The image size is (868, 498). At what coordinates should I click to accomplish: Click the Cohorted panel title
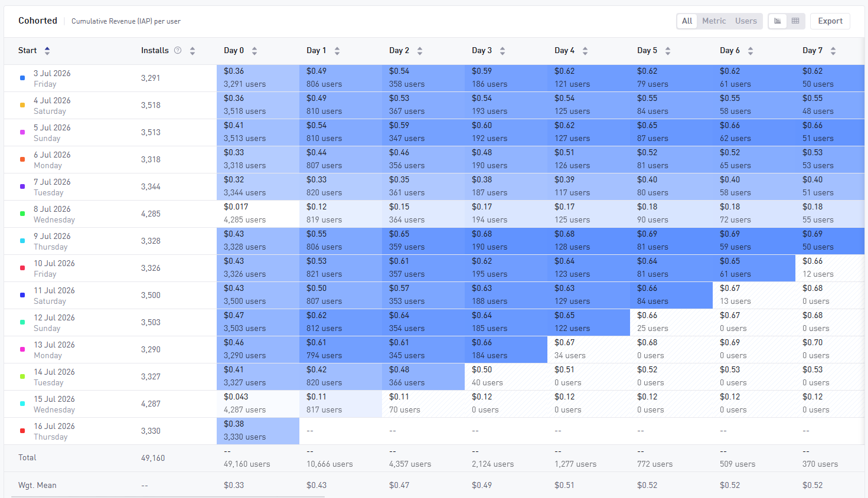38,21
